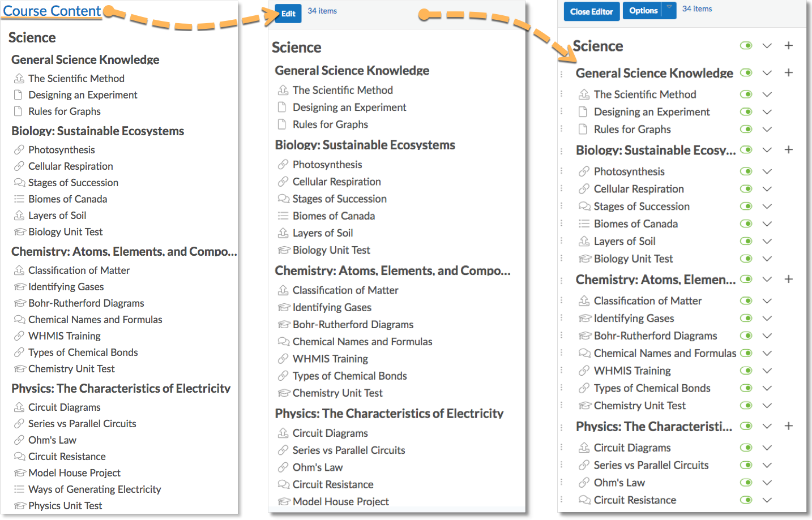Click the Edit button
812x520 pixels.
(288, 14)
